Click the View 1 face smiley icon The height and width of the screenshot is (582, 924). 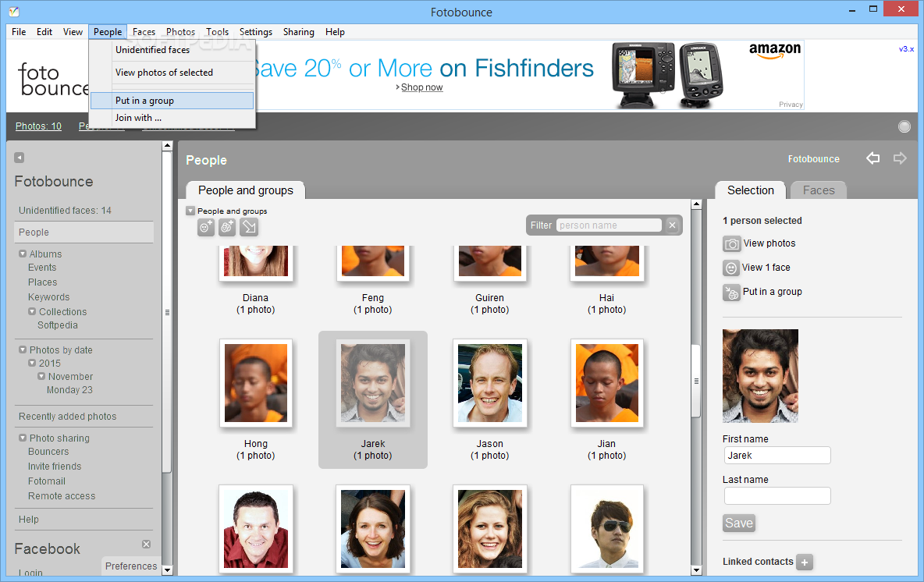pyautogui.click(x=731, y=268)
